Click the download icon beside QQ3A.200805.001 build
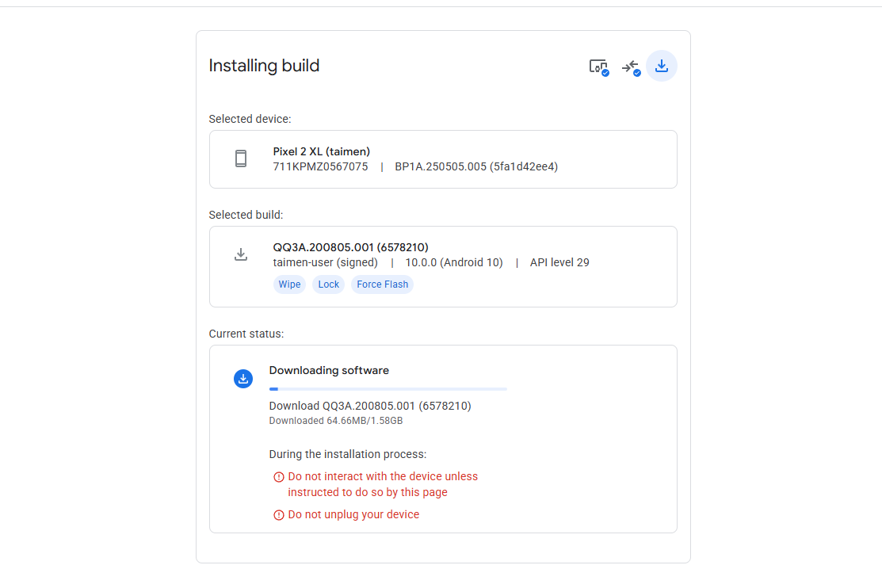Viewport: 882px width, 588px height. click(241, 254)
